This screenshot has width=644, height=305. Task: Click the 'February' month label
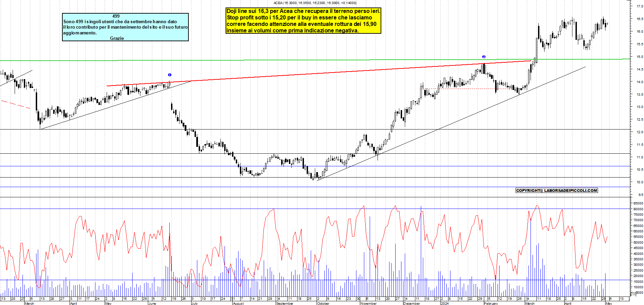click(491, 303)
